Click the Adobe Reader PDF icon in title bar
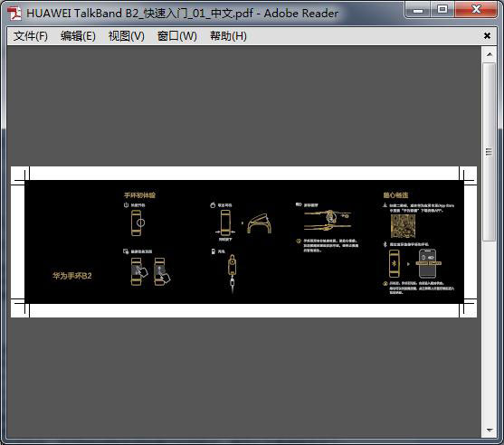This screenshot has width=504, height=445. [x=14, y=14]
